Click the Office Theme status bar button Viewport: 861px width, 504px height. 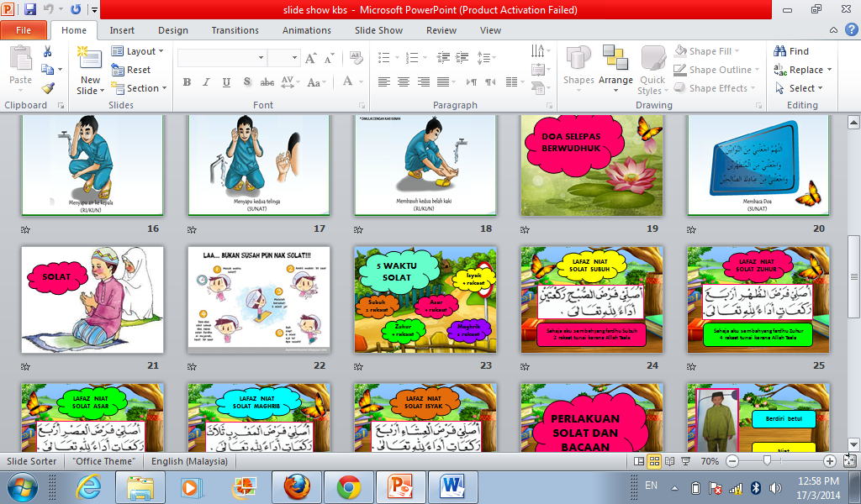(103, 460)
